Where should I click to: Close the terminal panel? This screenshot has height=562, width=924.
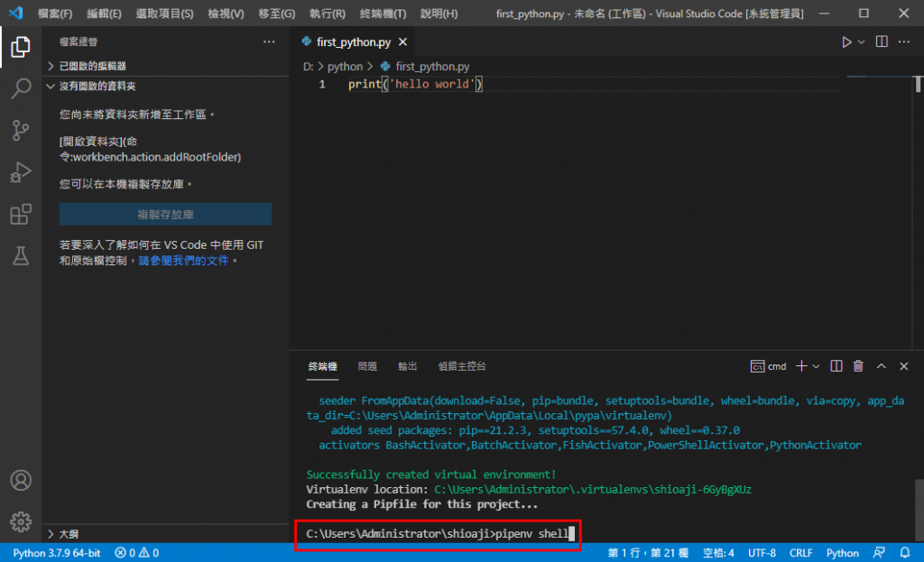[x=904, y=366]
